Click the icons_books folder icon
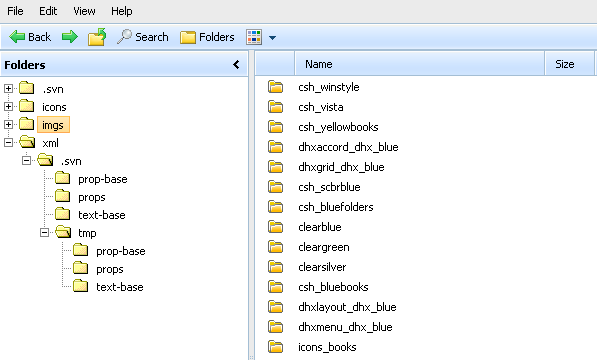597x360 pixels. (x=275, y=347)
